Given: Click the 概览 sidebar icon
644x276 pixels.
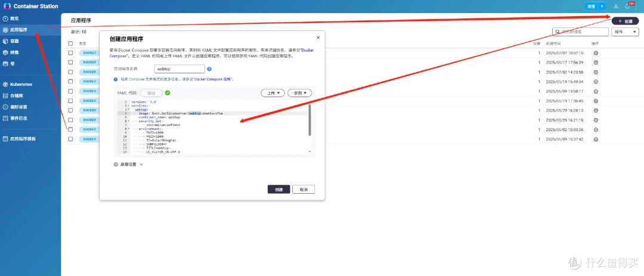Looking at the screenshot, I should pyautogui.click(x=5, y=19).
